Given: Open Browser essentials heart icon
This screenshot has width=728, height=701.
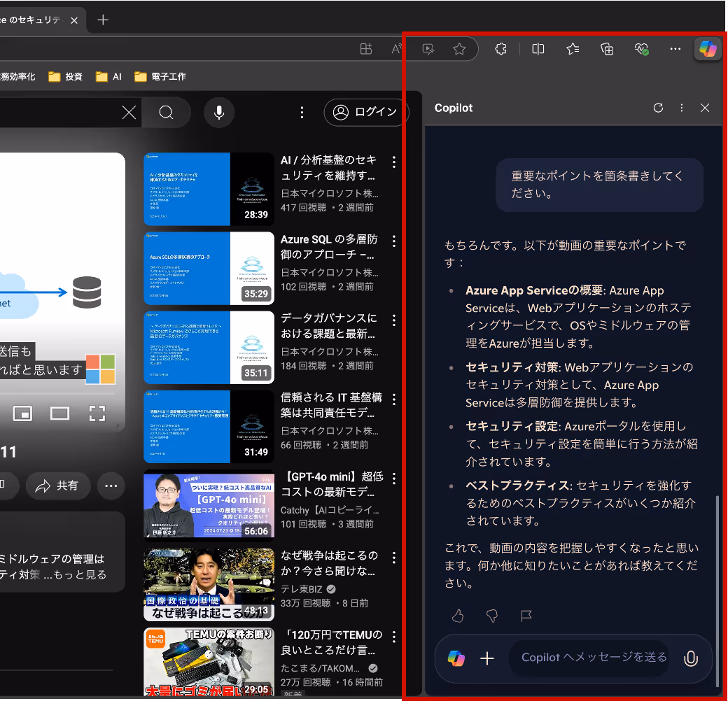Looking at the screenshot, I should pyautogui.click(x=641, y=49).
